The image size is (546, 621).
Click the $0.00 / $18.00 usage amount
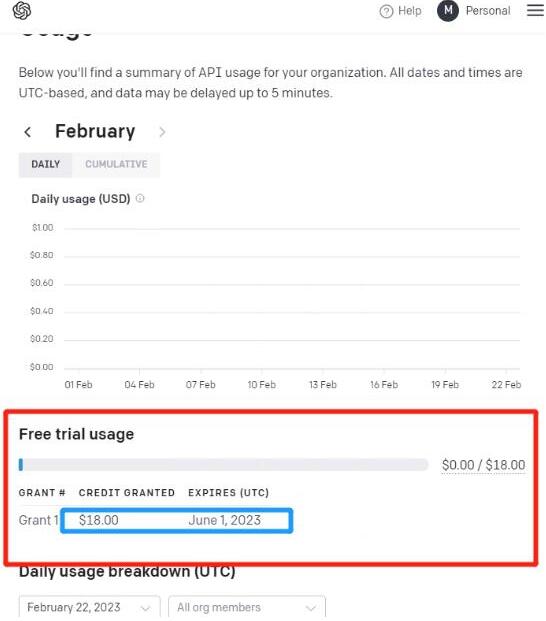click(x=483, y=465)
